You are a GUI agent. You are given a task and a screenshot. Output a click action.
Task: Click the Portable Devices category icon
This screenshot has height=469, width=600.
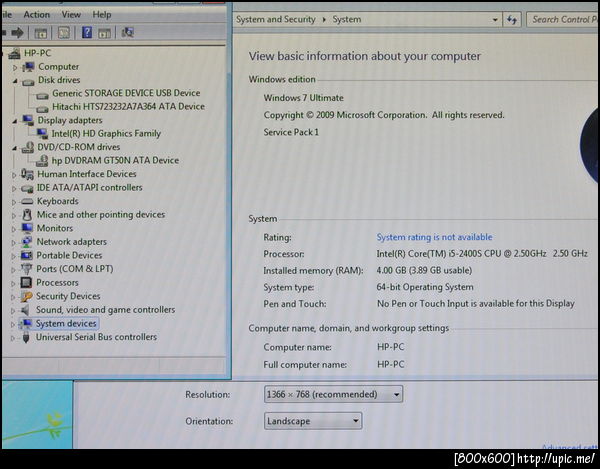click(x=27, y=255)
